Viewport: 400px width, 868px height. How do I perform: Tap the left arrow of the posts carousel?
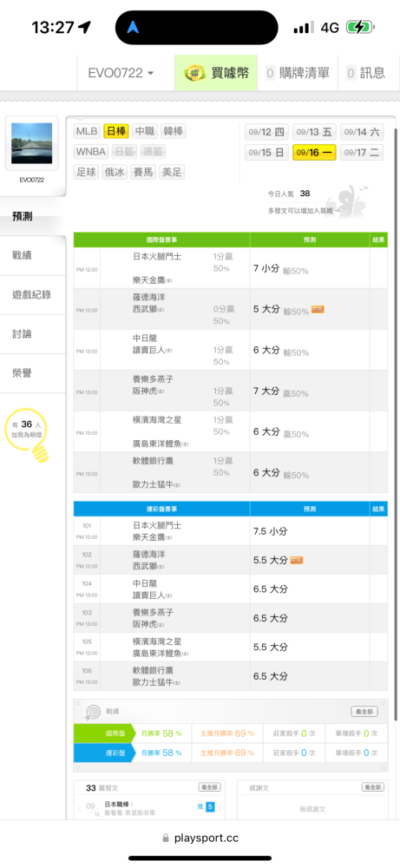tap(79, 808)
